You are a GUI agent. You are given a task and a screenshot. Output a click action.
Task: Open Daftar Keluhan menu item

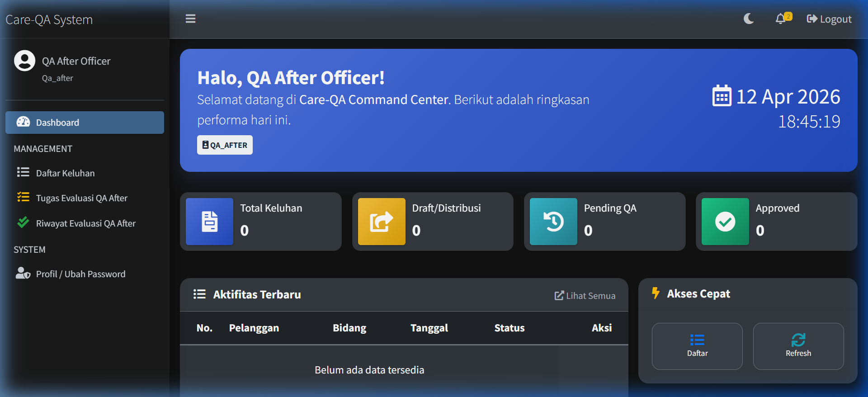[x=85, y=173]
